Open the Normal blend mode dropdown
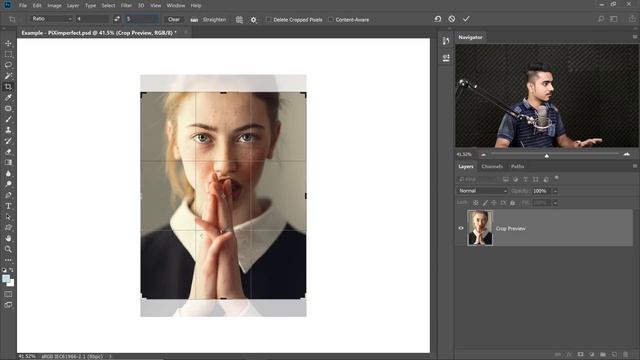 [482, 191]
